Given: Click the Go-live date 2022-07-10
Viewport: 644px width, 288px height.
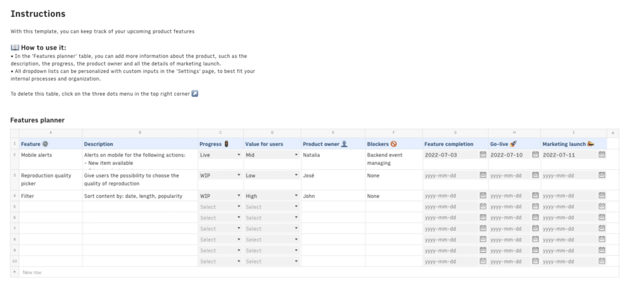Looking at the screenshot, I should (x=506, y=155).
